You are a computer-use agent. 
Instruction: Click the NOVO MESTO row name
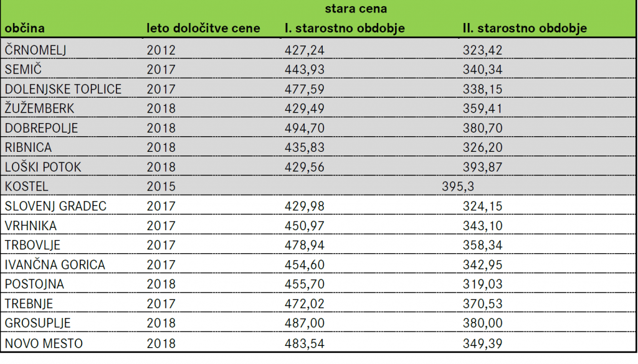pos(44,343)
